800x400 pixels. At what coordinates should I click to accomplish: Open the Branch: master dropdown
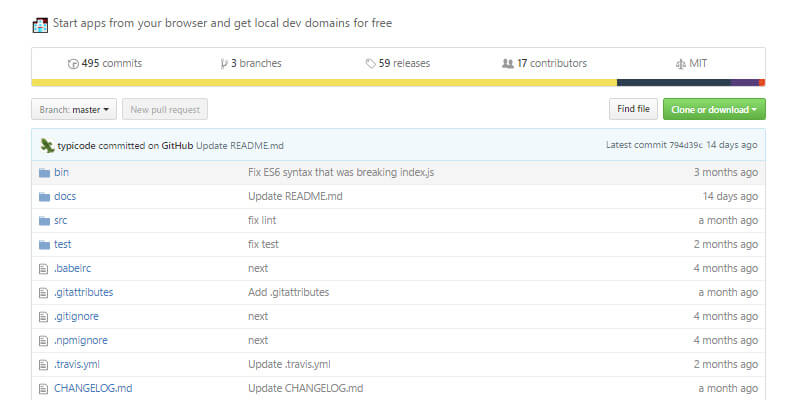[75, 109]
